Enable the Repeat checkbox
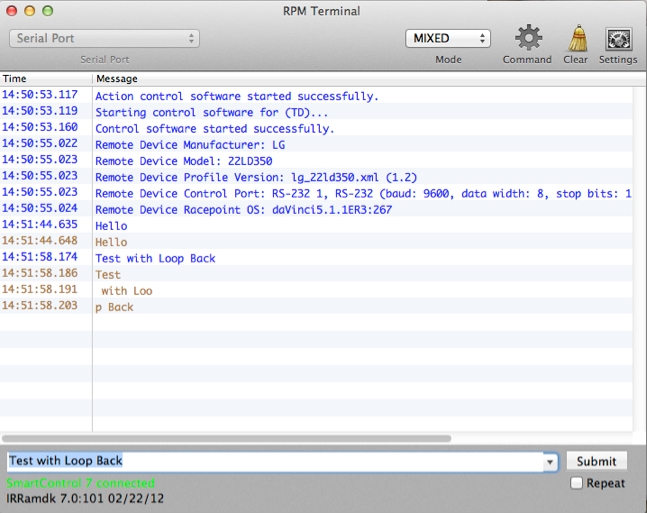The height and width of the screenshot is (514, 647). [x=576, y=483]
